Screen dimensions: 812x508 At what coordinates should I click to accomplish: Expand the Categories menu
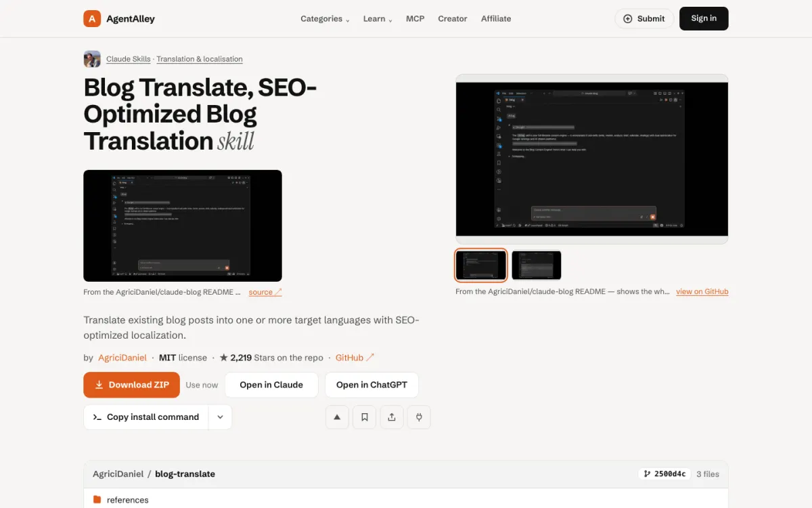pyautogui.click(x=325, y=19)
